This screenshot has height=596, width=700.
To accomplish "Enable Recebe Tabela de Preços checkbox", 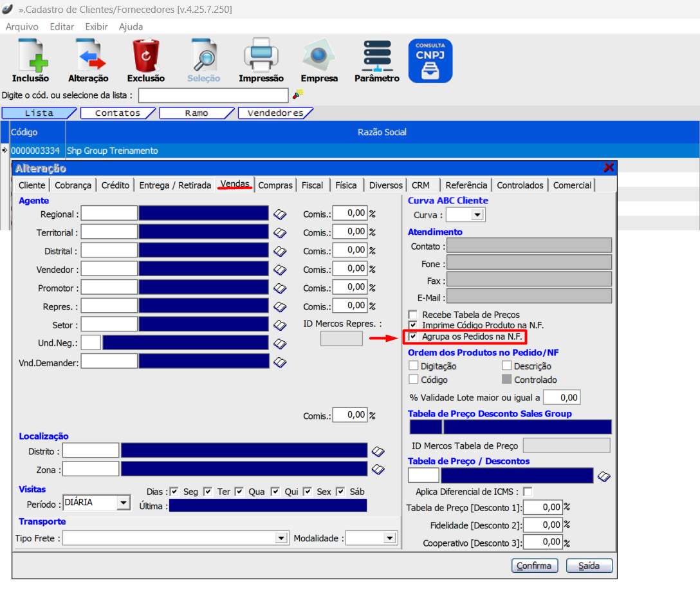I will click(x=413, y=315).
